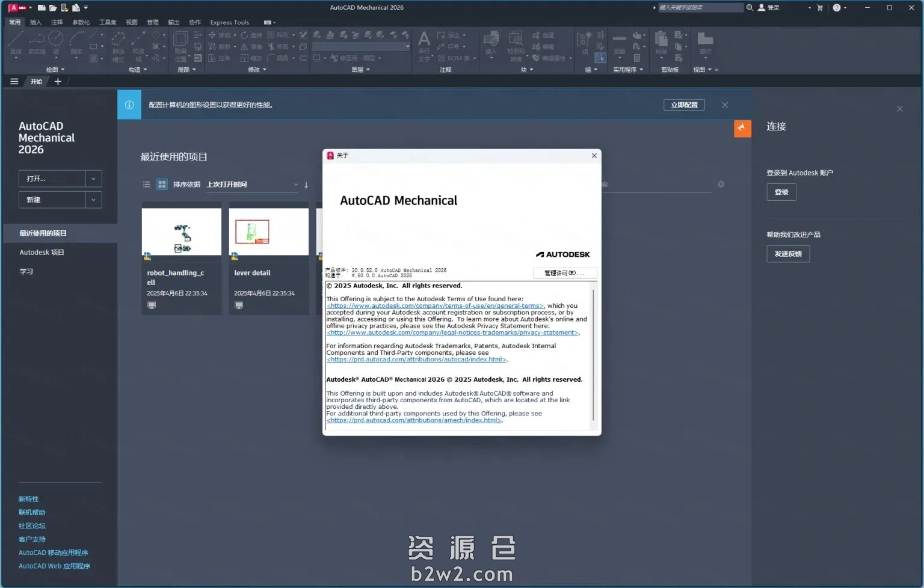
Task: Switch recent projects to list view
Action: (146, 185)
